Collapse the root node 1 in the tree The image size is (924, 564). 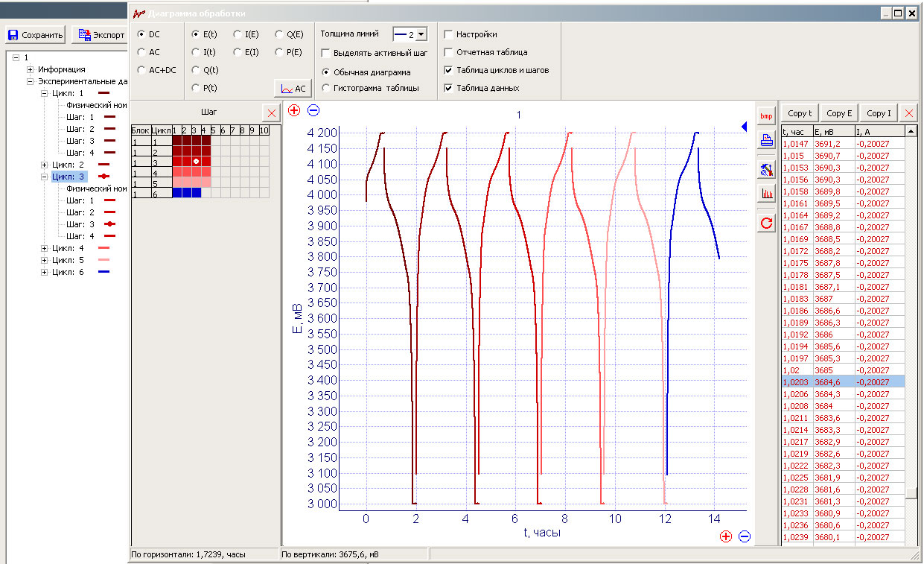tap(16, 57)
